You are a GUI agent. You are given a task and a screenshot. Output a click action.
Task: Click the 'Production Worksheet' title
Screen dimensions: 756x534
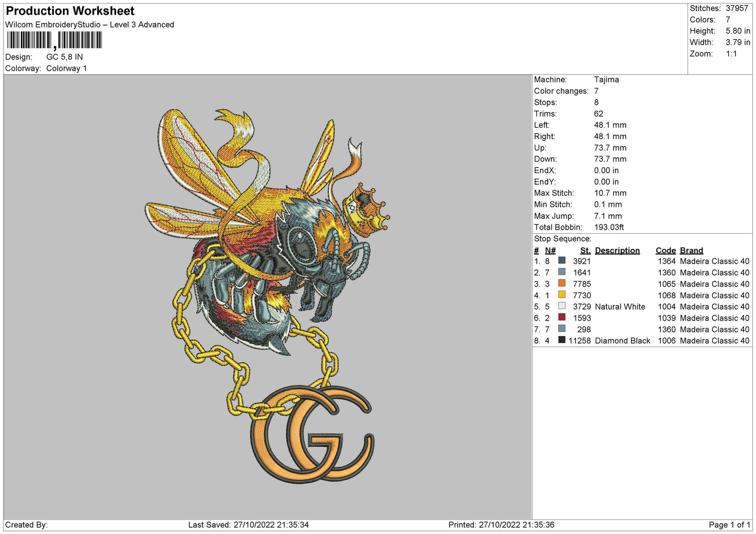70,11
